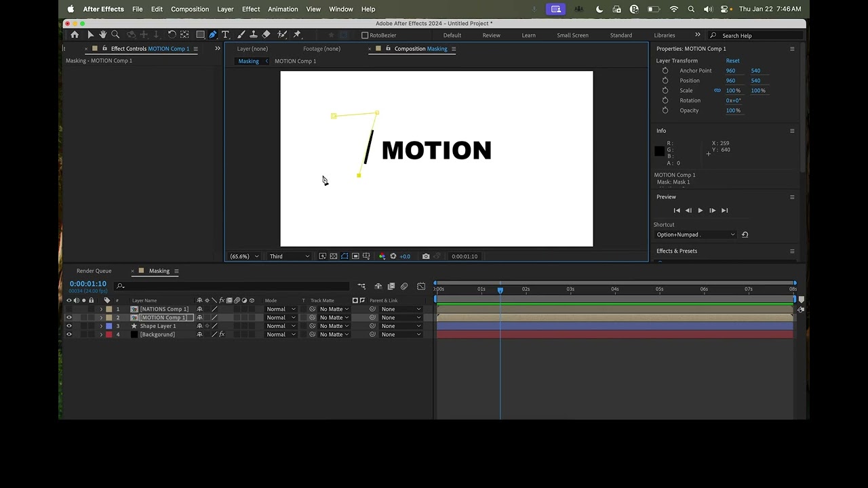The image size is (868, 488).
Task: Enable frame blending icon in timeline
Action: tap(391, 287)
